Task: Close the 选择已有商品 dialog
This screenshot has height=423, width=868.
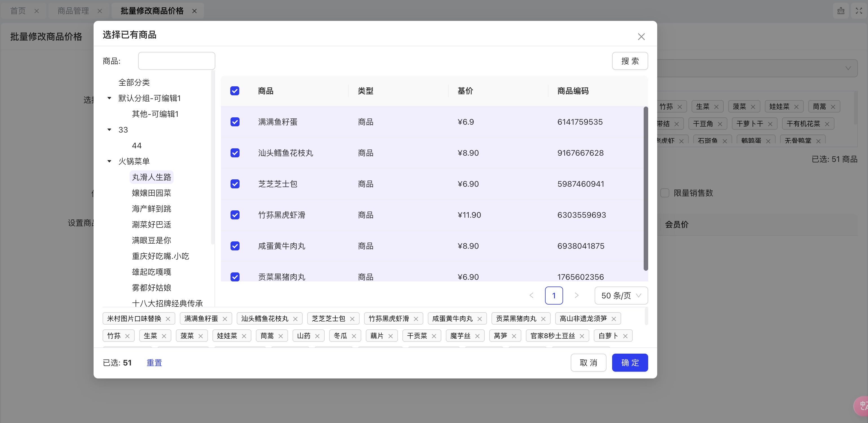Action: coord(641,37)
